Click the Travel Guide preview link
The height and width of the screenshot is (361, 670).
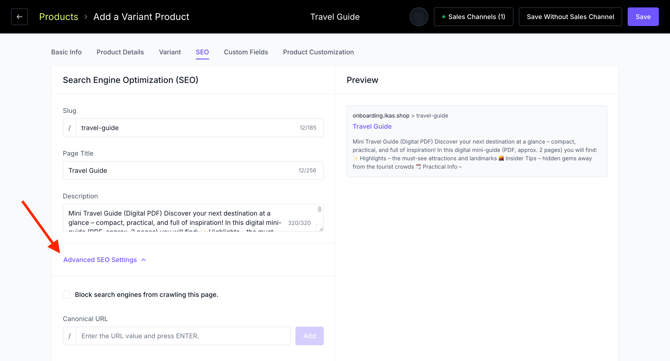tap(372, 126)
